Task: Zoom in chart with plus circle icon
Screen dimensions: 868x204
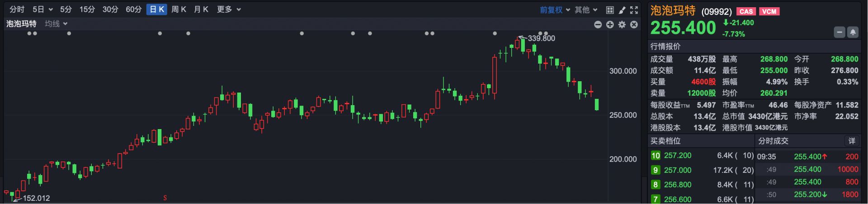Action: (610, 24)
